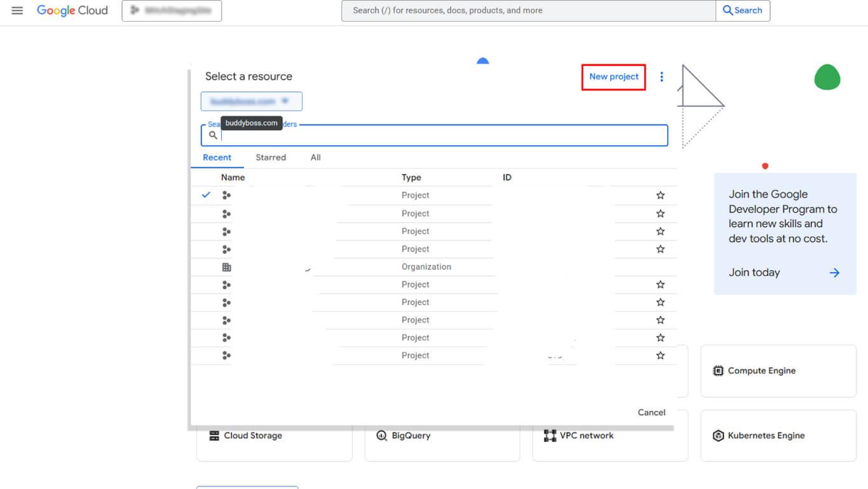Switch to the All tab
Screen dimensions: 868x489
315,158
